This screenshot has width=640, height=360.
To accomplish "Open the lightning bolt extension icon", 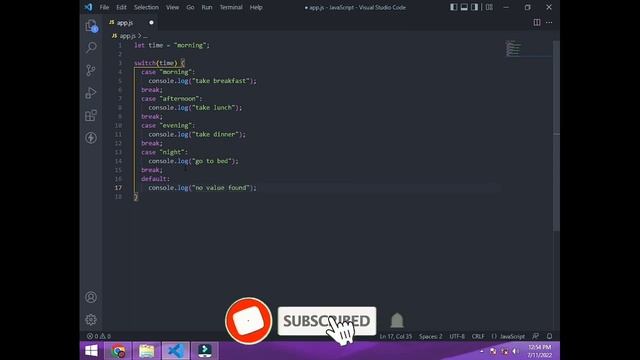I will (91, 138).
